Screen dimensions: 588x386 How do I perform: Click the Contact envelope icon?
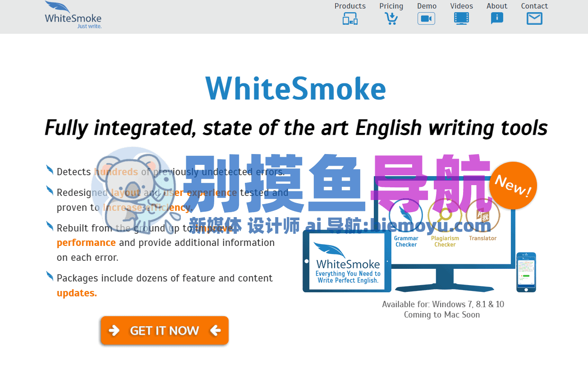(534, 19)
